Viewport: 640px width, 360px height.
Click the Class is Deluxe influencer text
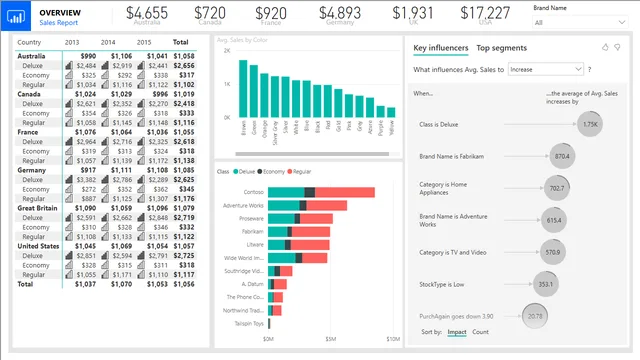click(x=438, y=124)
